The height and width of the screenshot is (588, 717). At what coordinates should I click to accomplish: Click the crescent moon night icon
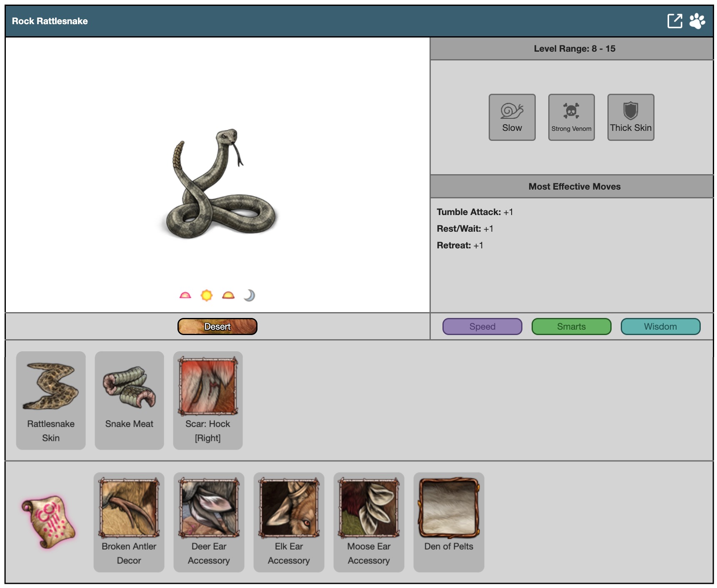pyautogui.click(x=249, y=295)
